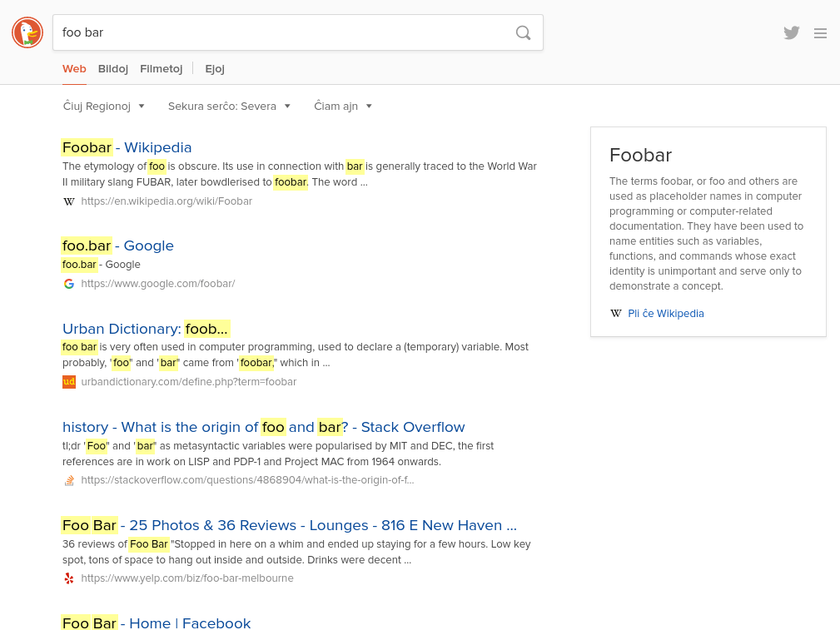Click the Google favicon under foo.bar result
The height and width of the screenshot is (630, 840).
click(x=69, y=284)
